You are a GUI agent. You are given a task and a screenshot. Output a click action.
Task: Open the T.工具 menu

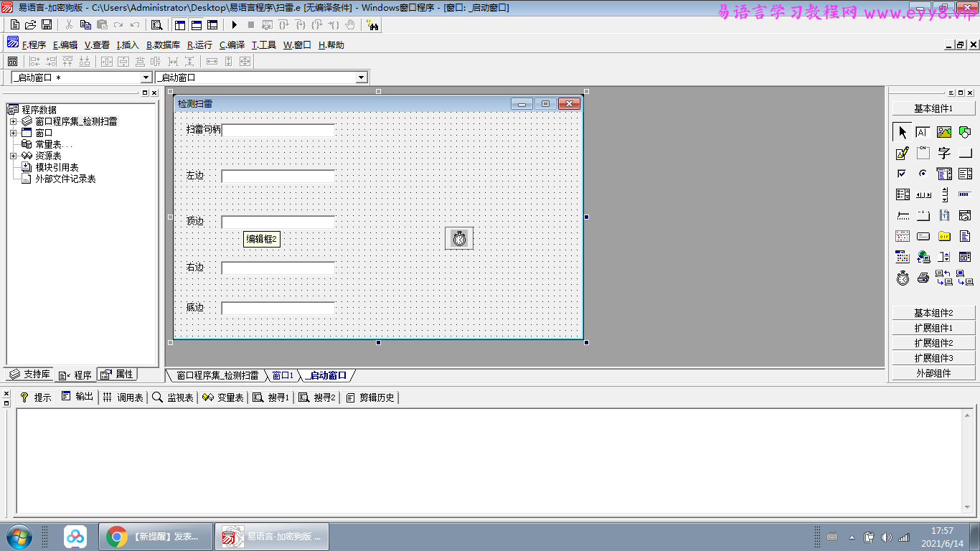pos(264,44)
